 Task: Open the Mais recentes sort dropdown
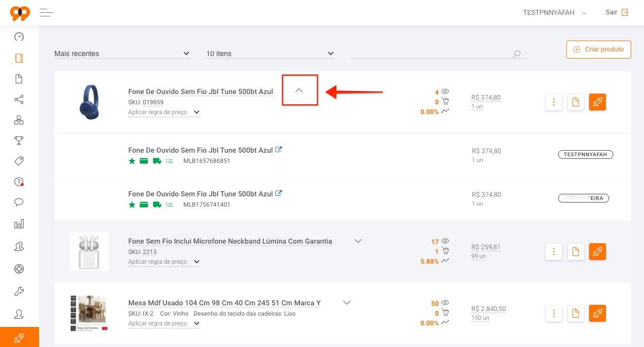(x=122, y=53)
